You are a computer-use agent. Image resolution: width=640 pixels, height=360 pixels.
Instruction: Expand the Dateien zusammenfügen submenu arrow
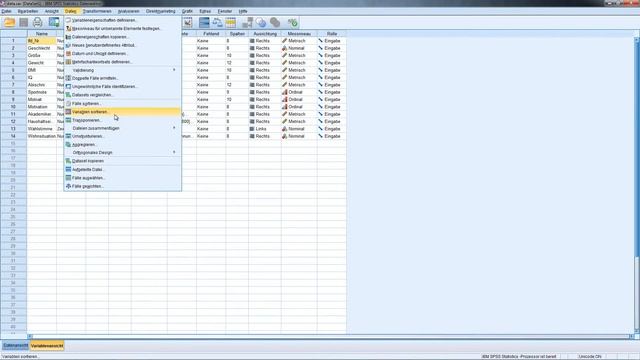click(x=174, y=128)
